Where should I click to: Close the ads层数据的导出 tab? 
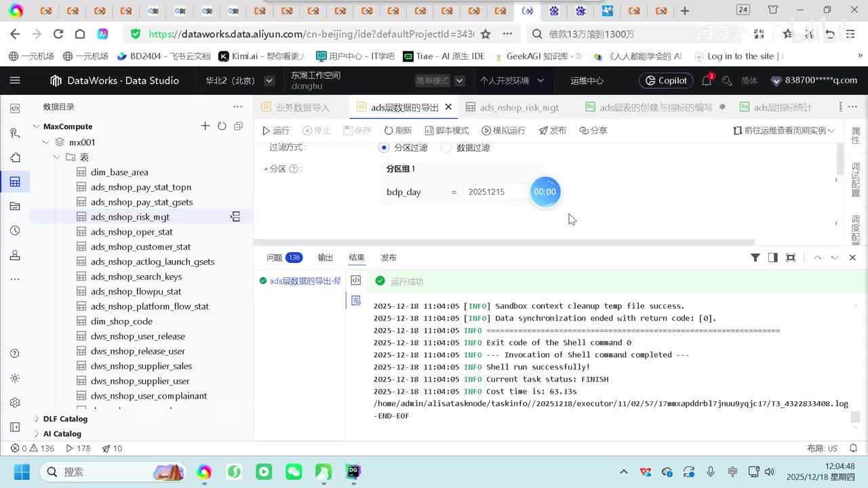(448, 107)
